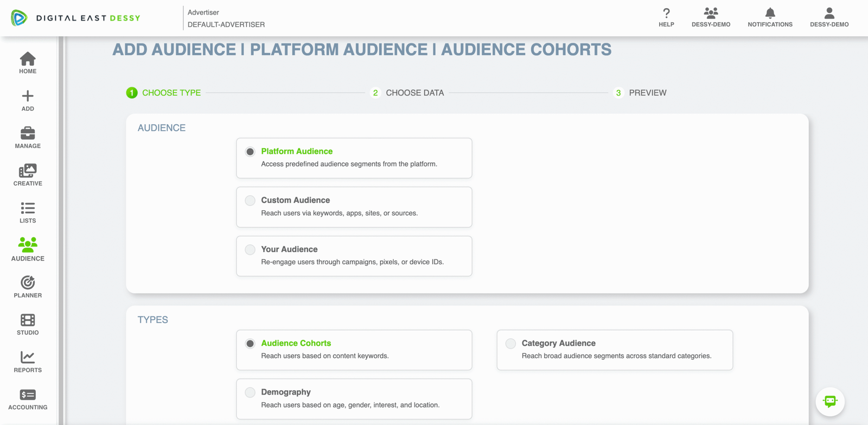
Task: Jump to step 2 Choose Data
Action: 414,93
